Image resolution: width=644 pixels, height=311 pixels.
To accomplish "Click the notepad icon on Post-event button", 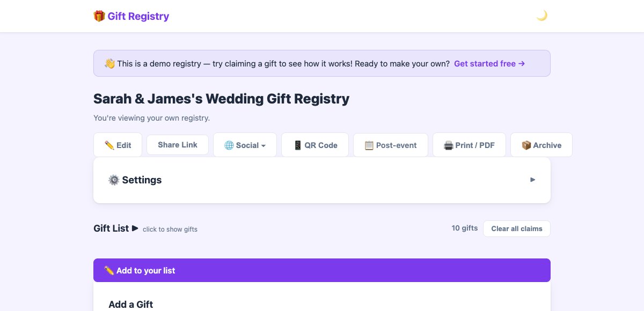I will click(x=369, y=145).
